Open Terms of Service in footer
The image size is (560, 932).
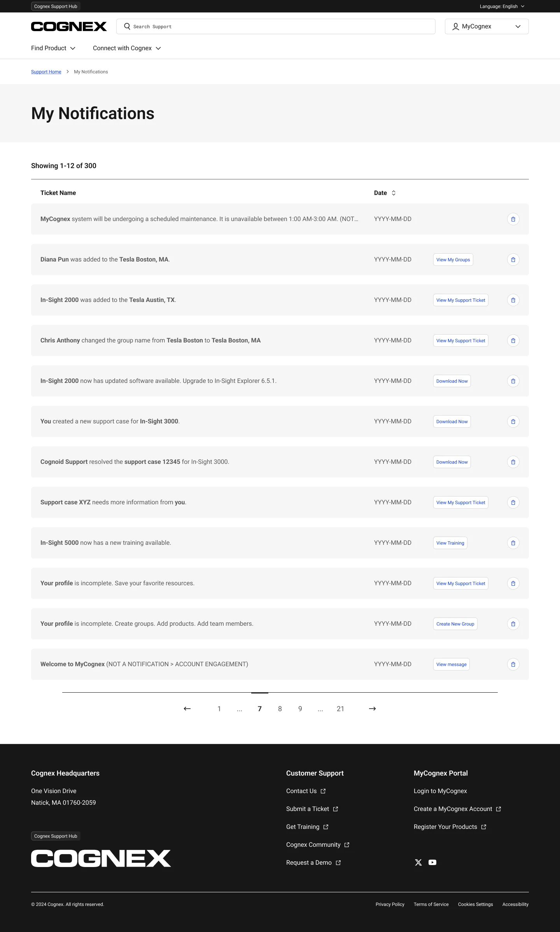[x=431, y=904]
